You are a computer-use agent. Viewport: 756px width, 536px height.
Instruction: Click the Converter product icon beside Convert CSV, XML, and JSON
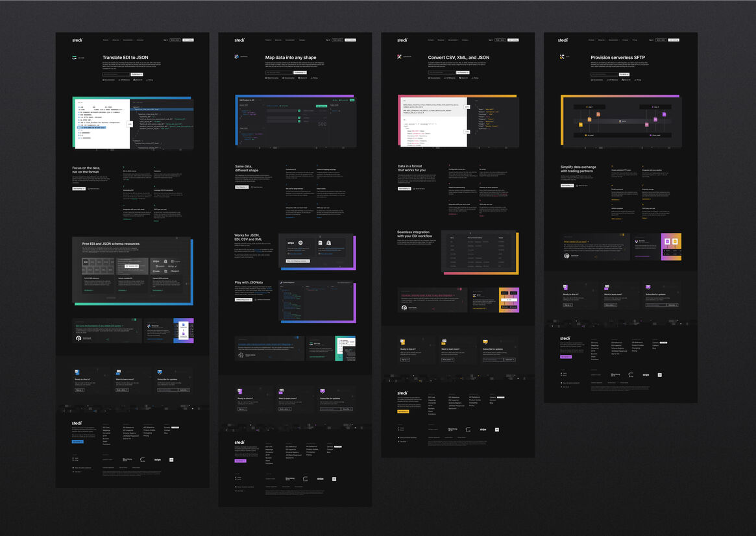coord(400,56)
